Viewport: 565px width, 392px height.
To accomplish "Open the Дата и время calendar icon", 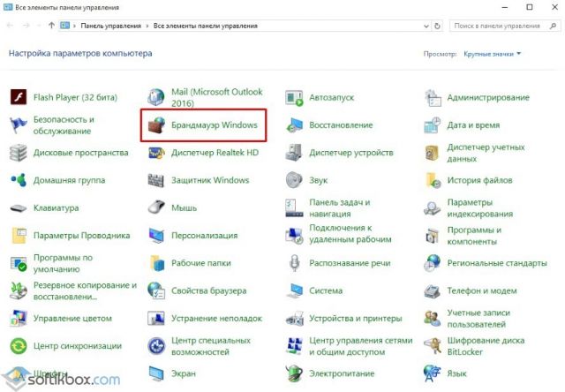I will [x=433, y=125].
